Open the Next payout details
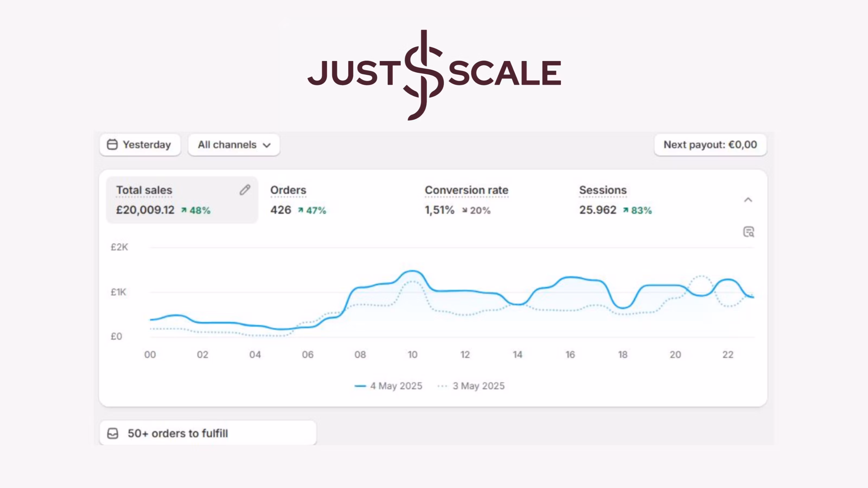Screen dimensions: 868x488 point(710,145)
